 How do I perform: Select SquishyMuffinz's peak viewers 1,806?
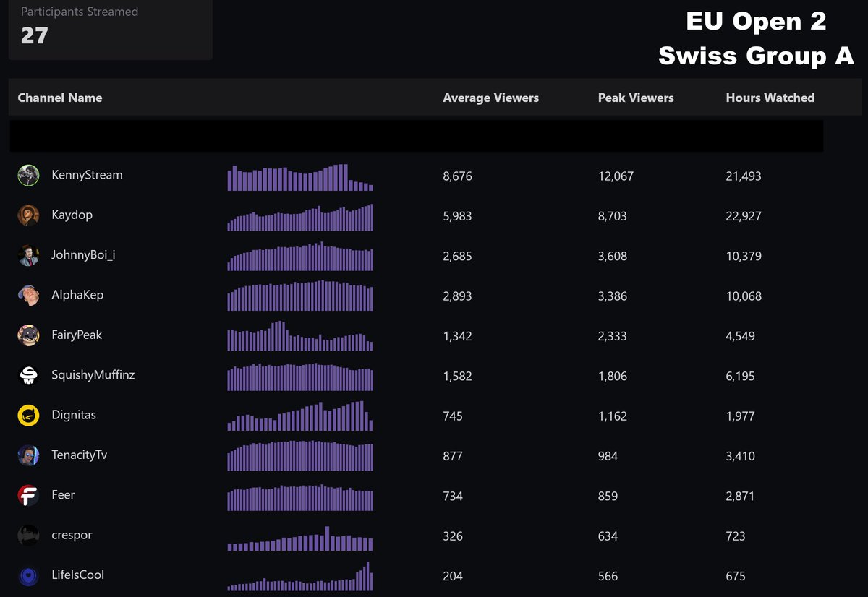coord(613,377)
